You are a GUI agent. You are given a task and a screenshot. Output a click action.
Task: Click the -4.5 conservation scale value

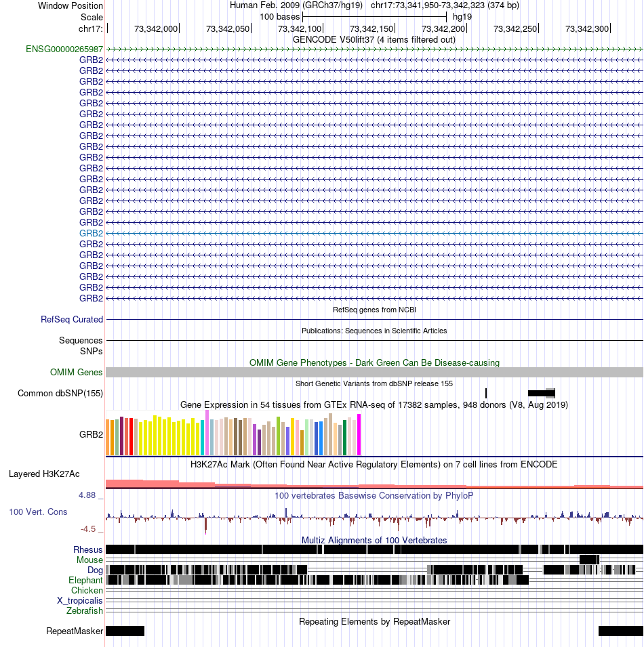tap(88, 529)
